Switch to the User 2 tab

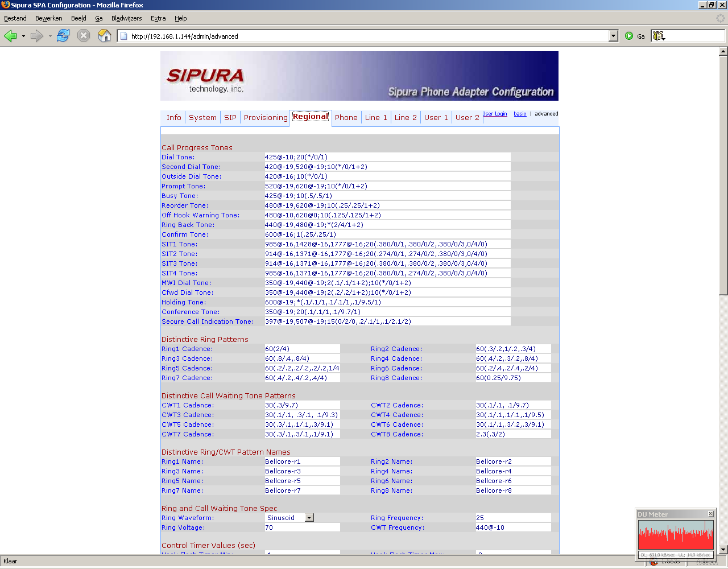point(468,118)
